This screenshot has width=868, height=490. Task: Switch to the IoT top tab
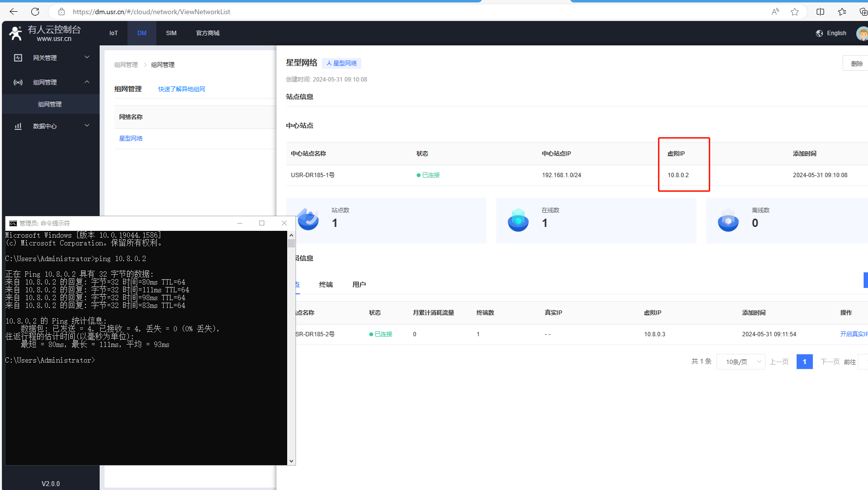pyautogui.click(x=113, y=33)
